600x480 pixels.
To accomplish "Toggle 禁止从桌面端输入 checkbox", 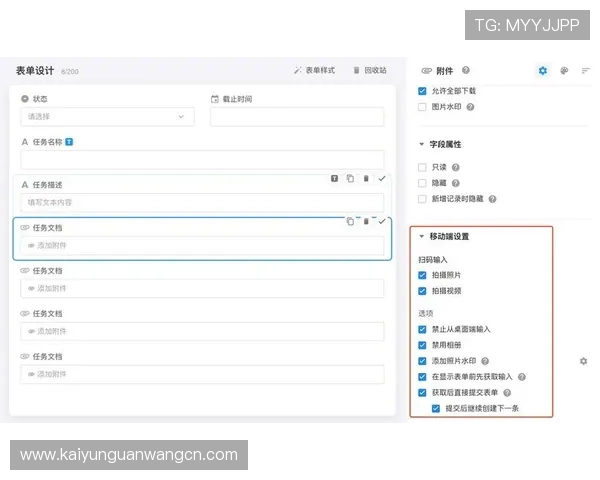I will 422,329.
